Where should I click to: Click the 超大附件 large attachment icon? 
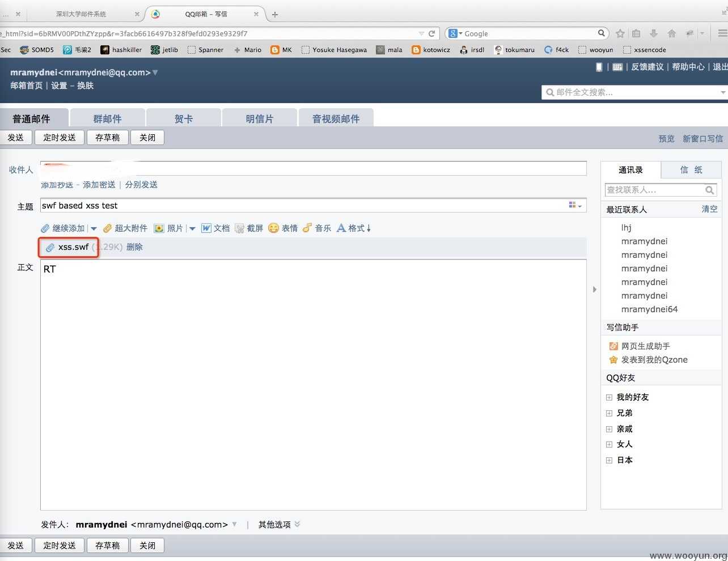(108, 228)
